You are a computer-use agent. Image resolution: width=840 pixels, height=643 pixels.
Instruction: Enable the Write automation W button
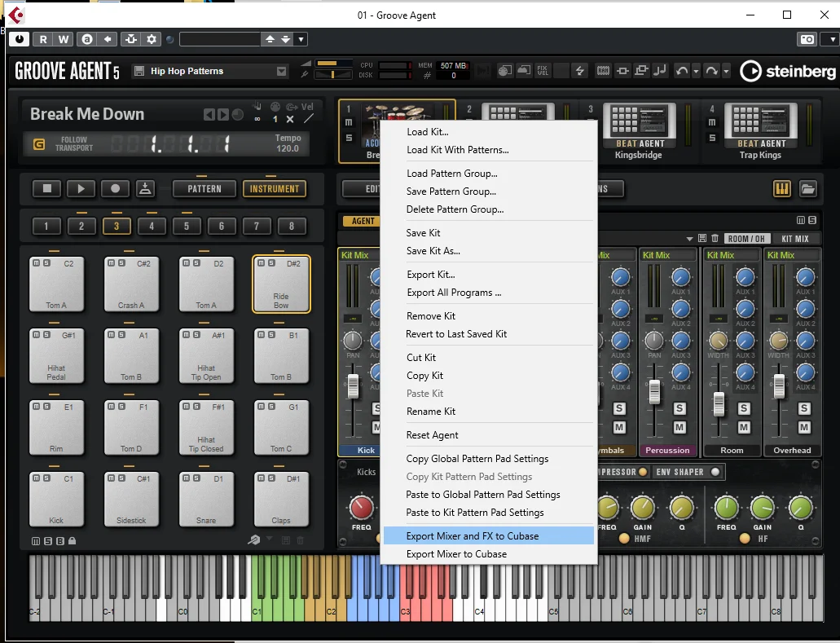(x=64, y=39)
